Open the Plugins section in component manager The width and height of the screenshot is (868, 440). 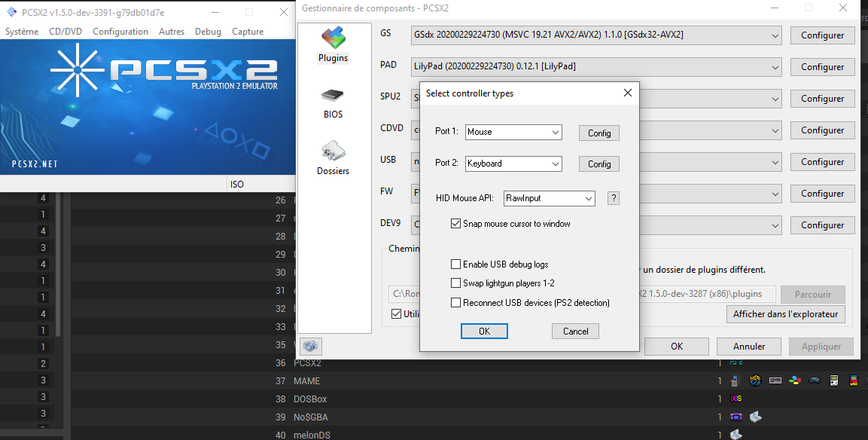(x=333, y=44)
